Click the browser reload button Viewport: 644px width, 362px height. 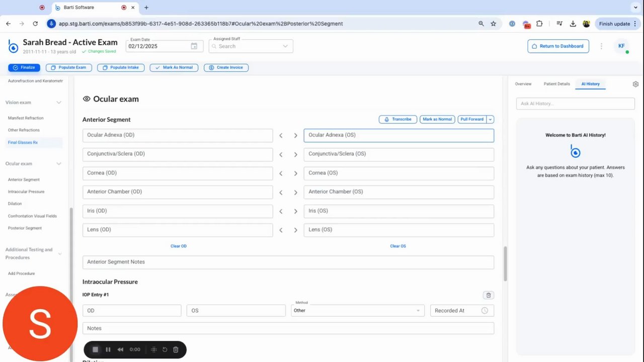(35, 24)
